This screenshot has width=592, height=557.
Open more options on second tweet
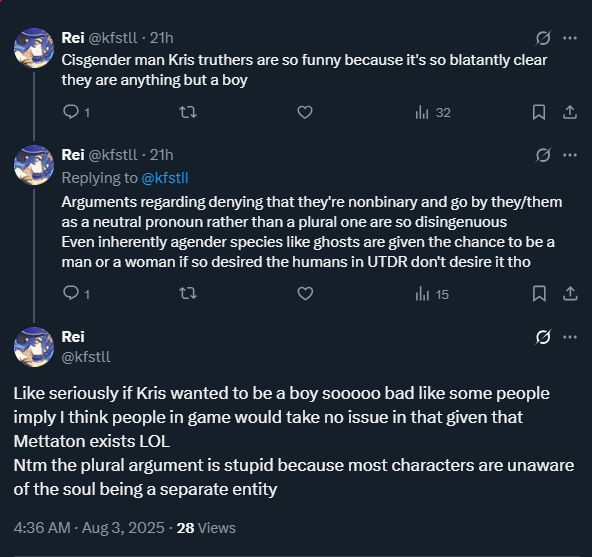pos(570,155)
